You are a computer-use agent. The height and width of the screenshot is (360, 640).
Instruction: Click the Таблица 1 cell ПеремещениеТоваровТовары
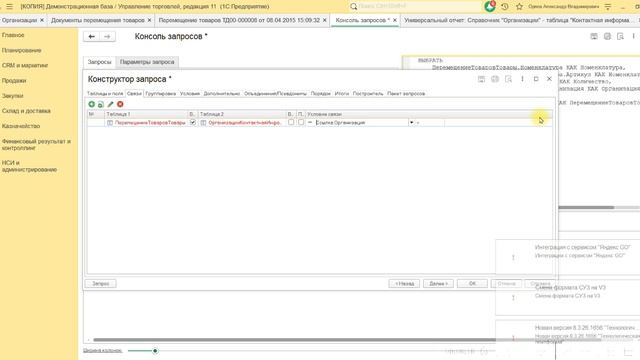click(x=146, y=122)
